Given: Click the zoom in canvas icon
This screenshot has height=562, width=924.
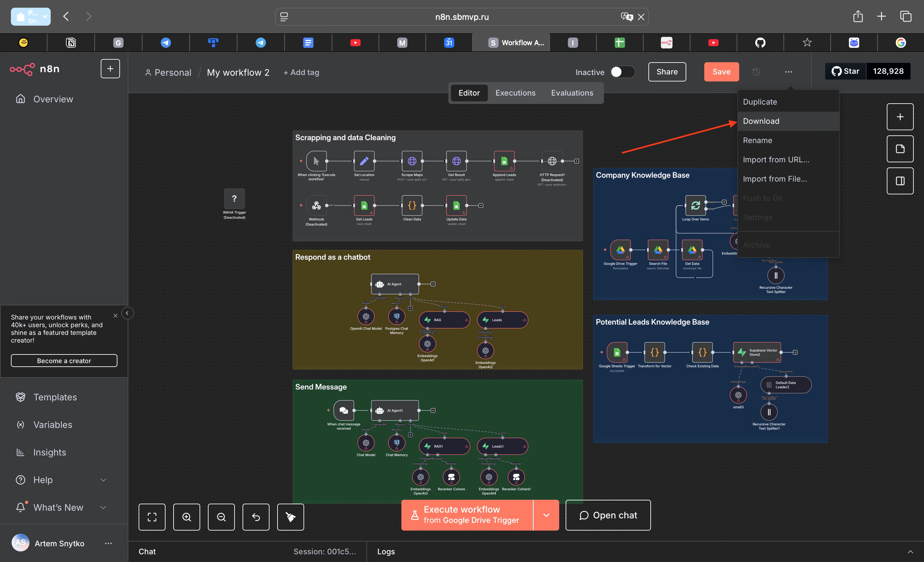Looking at the screenshot, I should pyautogui.click(x=186, y=517).
